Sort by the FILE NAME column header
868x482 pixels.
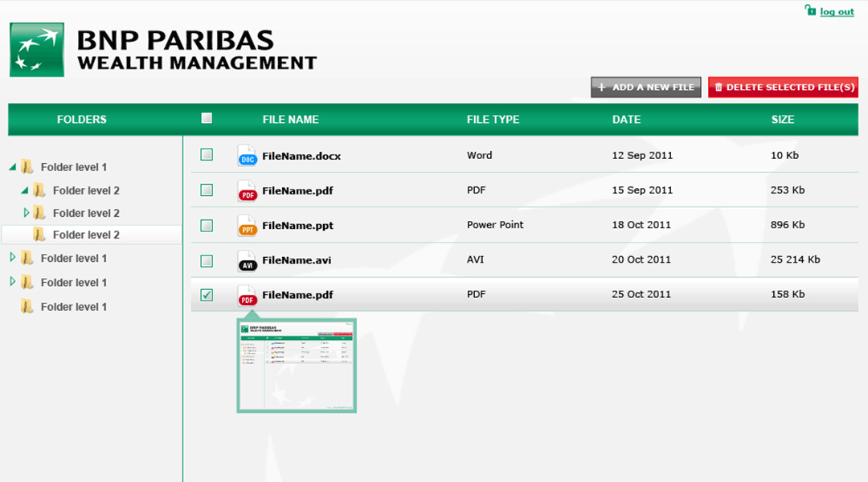290,120
